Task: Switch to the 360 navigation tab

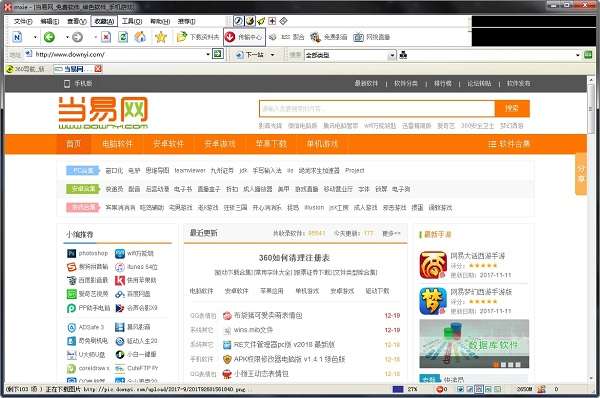Action: point(26,69)
